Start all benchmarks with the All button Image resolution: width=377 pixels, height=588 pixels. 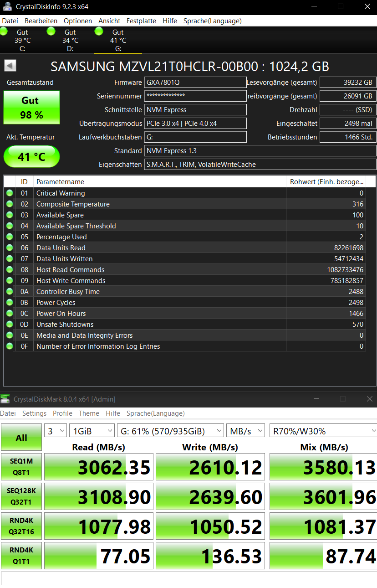click(x=21, y=438)
